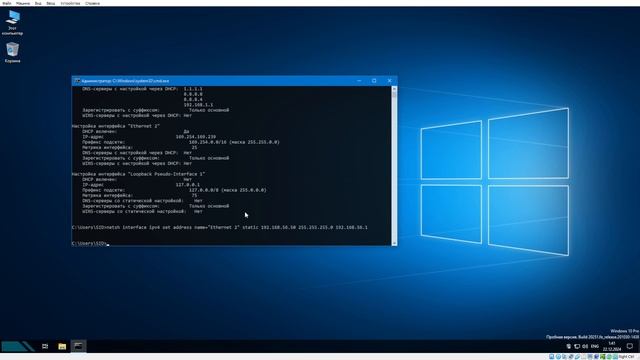640x360 pixels.
Task: Click the safely remove hardware tray icon
Action: tap(569, 346)
